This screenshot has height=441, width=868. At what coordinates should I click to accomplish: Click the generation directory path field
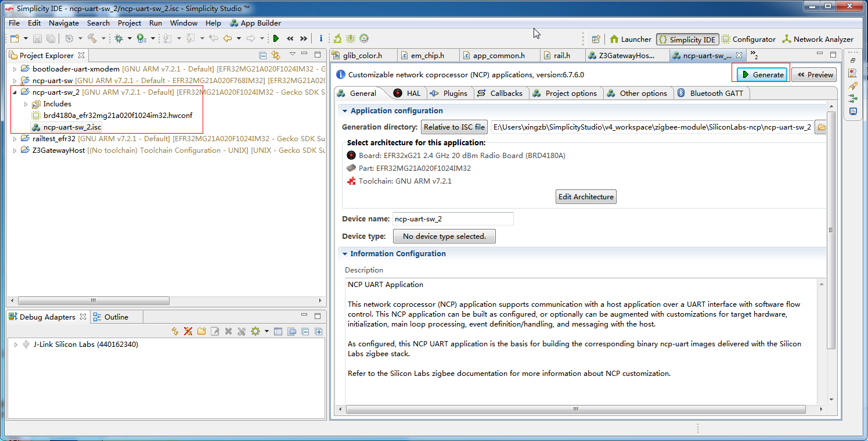click(x=652, y=127)
